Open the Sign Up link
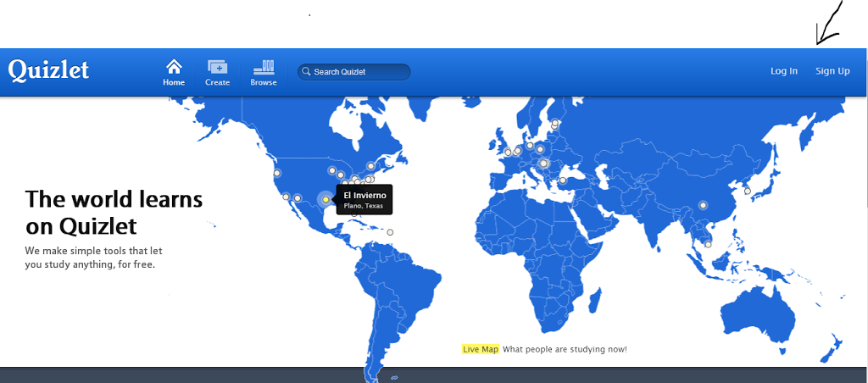The width and height of the screenshot is (868, 383). tap(832, 71)
